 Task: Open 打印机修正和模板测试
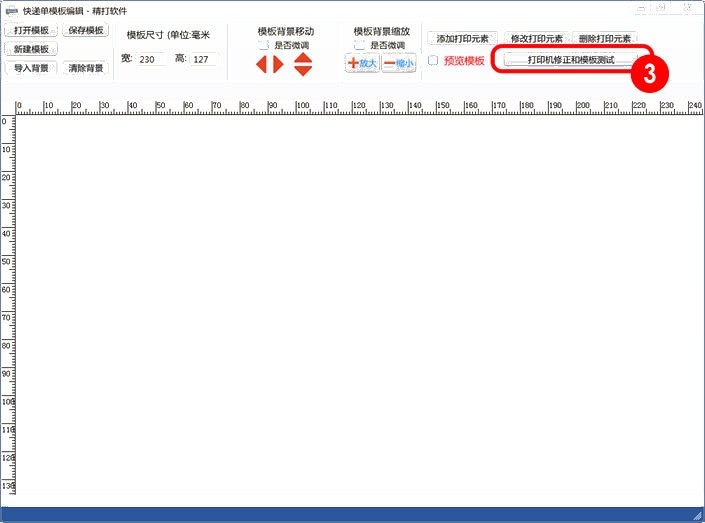point(570,60)
